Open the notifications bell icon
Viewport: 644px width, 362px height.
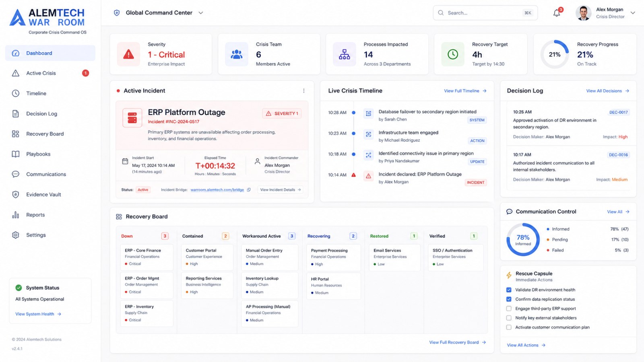(x=557, y=13)
